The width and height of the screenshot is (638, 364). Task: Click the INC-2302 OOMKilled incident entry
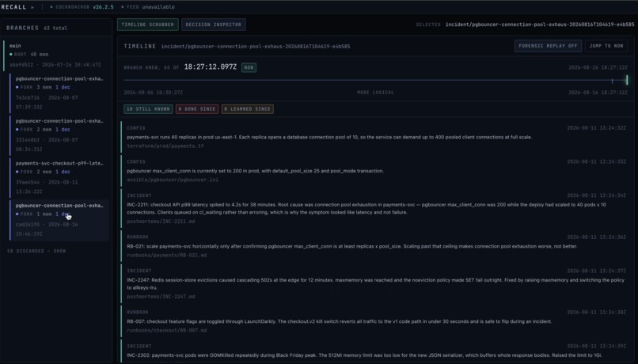pos(377,352)
